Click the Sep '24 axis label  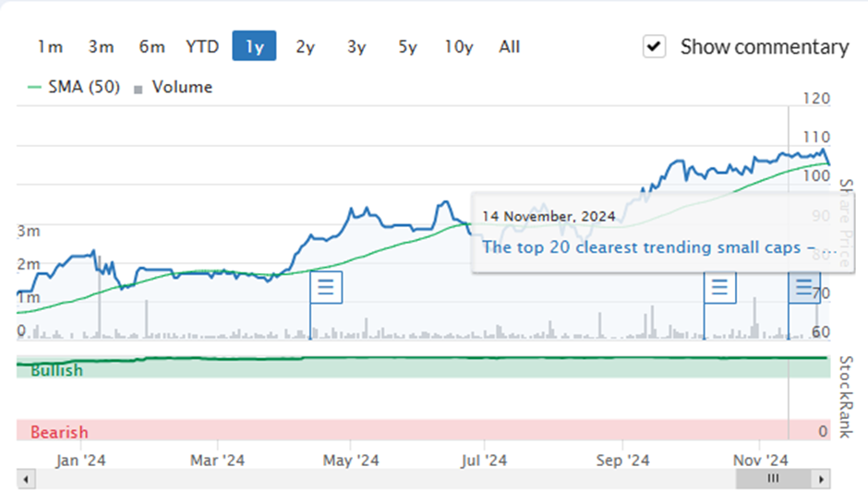pos(622,460)
